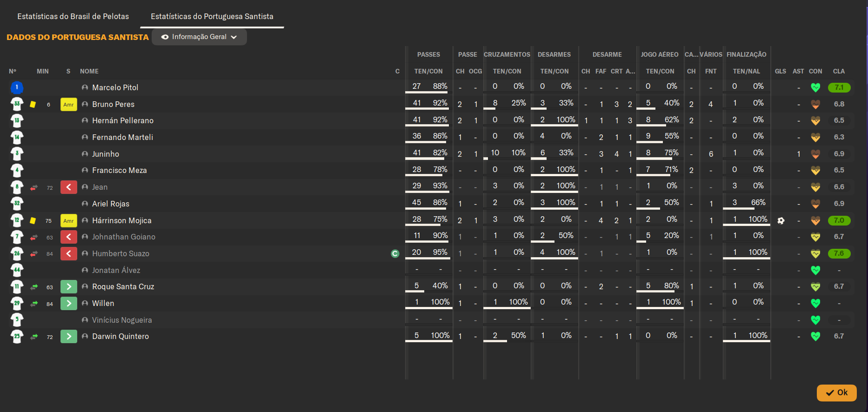Click the profile icon beside Fernando Marteli
868x412 pixels.
pos(85,137)
